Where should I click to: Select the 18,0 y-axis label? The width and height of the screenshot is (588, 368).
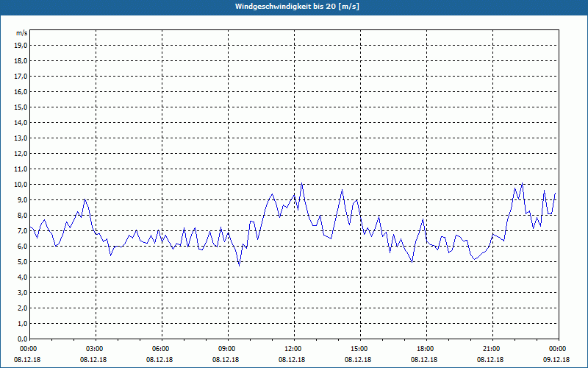[21, 61]
